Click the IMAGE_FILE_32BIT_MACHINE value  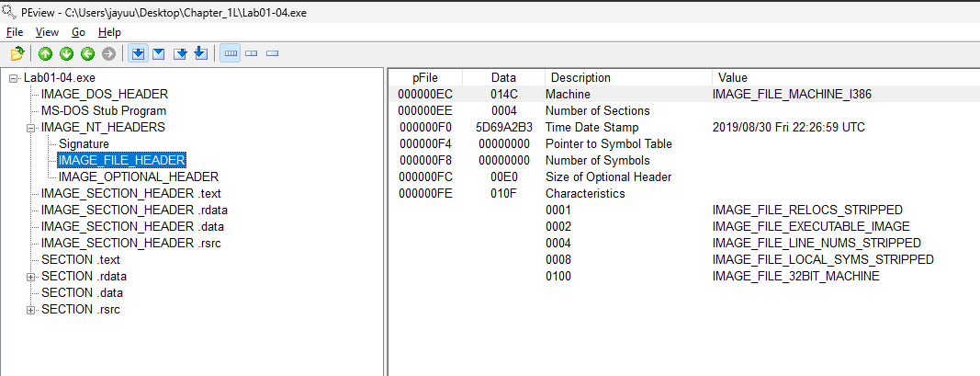796,276
